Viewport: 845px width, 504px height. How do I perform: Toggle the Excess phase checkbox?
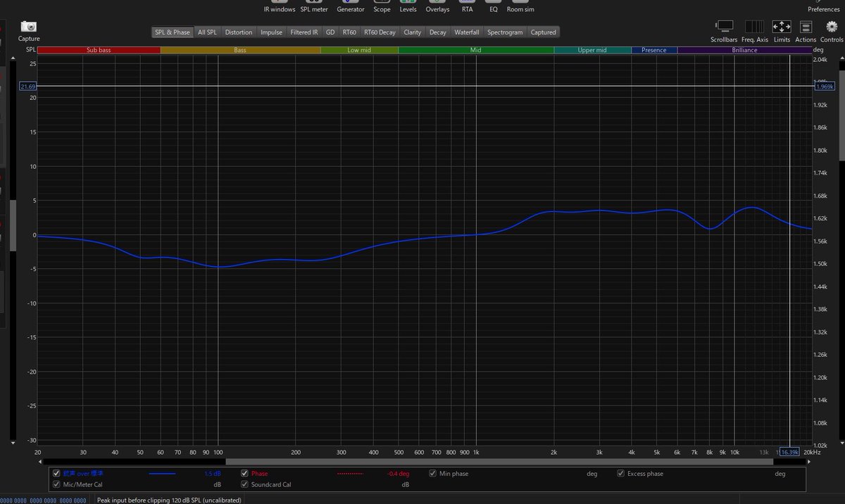click(621, 474)
